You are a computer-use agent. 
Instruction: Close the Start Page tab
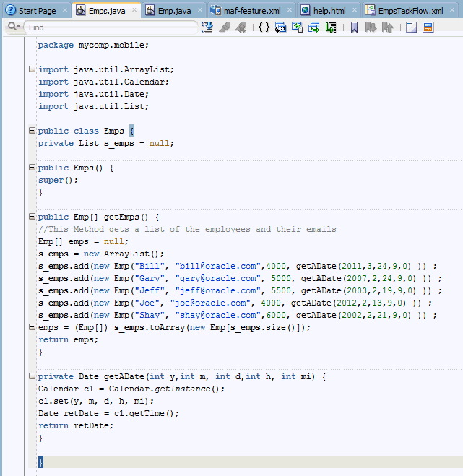pyautogui.click(x=65, y=10)
